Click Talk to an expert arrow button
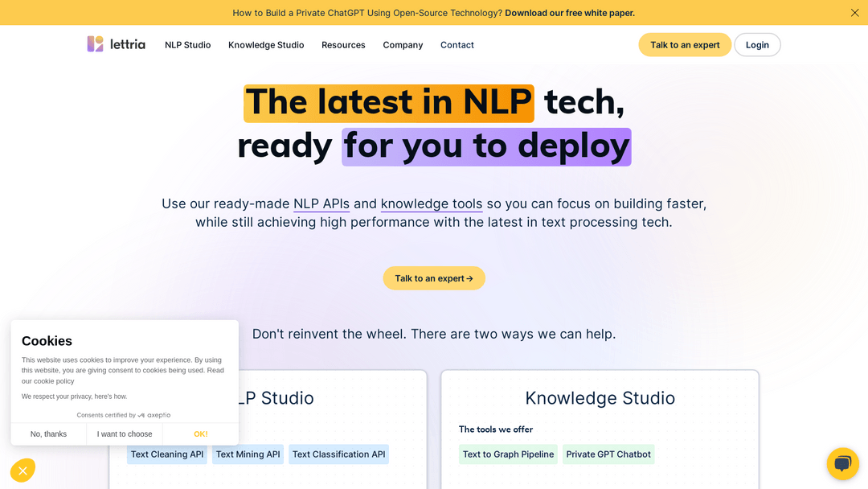The height and width of the screenshot is (489, 868). [x=434, y=278]
